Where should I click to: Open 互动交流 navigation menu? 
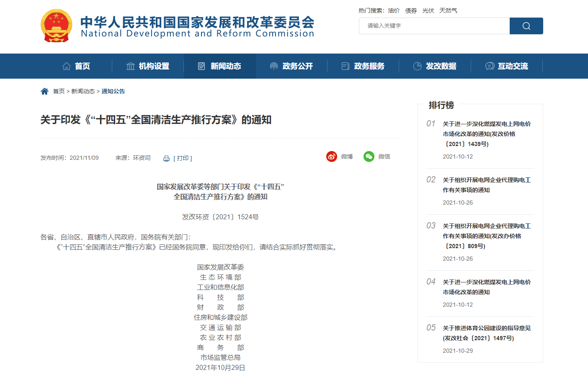507,66
